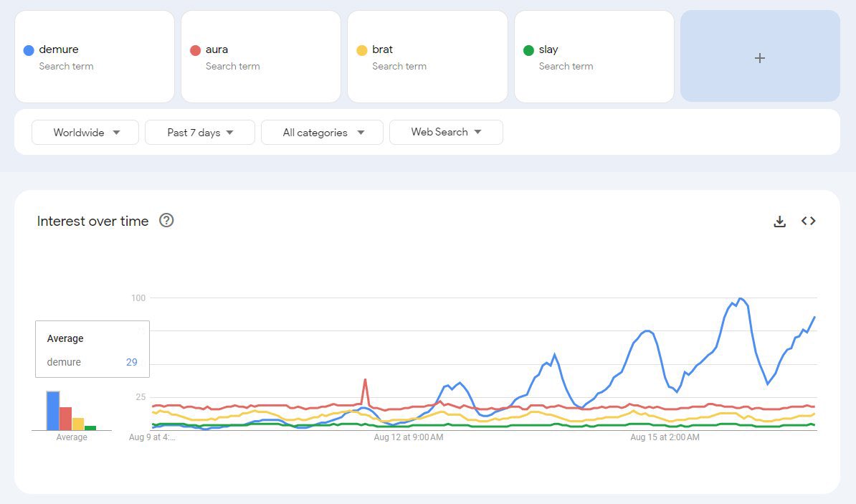856x504 pixels.
Task: Expand the All categories dropdown
Action: (322, 132)
